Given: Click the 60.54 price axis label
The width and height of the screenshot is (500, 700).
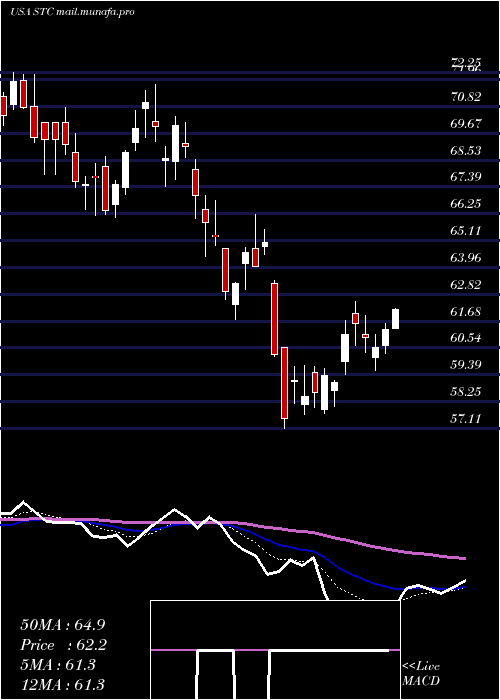Looking at the screenshot, I should coord(466,338).
